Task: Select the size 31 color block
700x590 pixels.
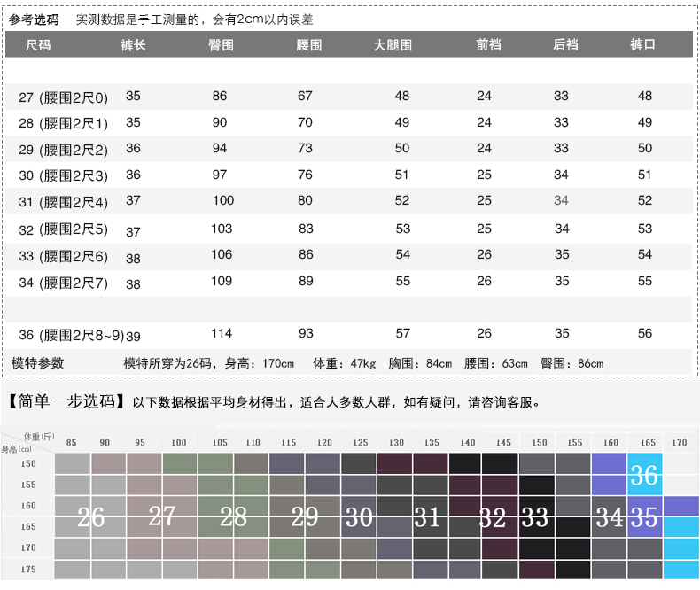Action: (x=427, y=516)
